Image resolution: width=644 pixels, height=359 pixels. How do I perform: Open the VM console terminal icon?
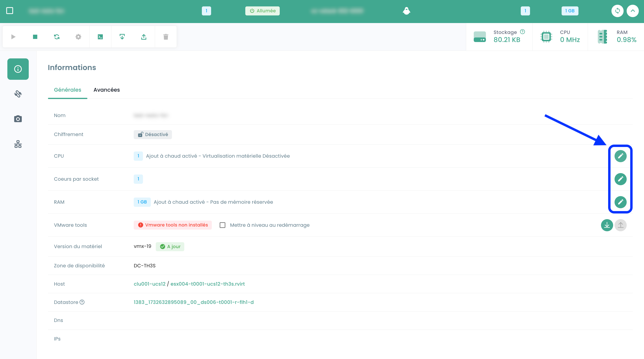point(100,37)
